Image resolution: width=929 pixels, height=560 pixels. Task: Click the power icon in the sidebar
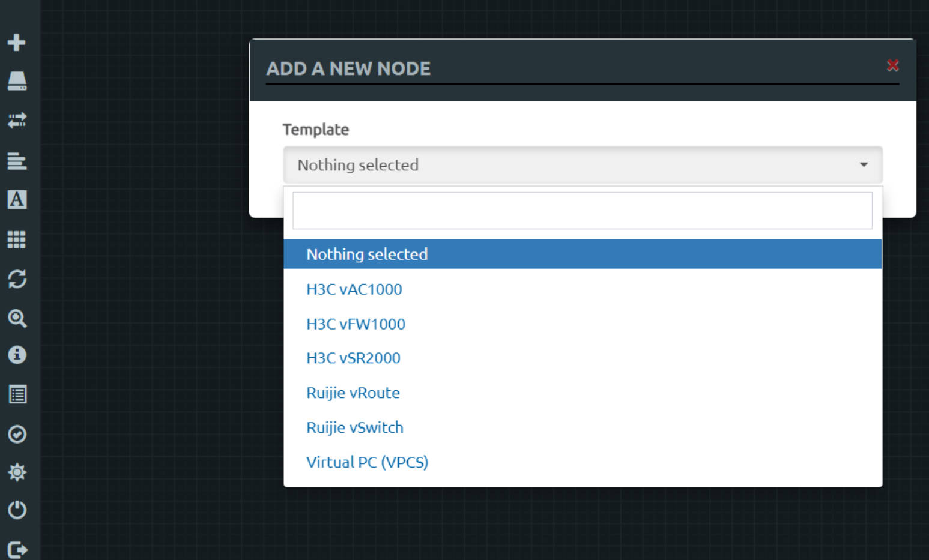coord(17,510)
